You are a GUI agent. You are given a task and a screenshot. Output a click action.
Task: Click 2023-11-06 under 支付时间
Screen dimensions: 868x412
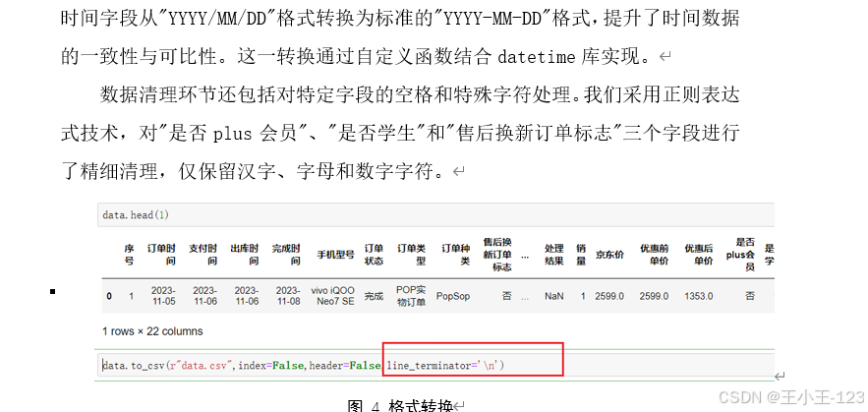[204, 296]
